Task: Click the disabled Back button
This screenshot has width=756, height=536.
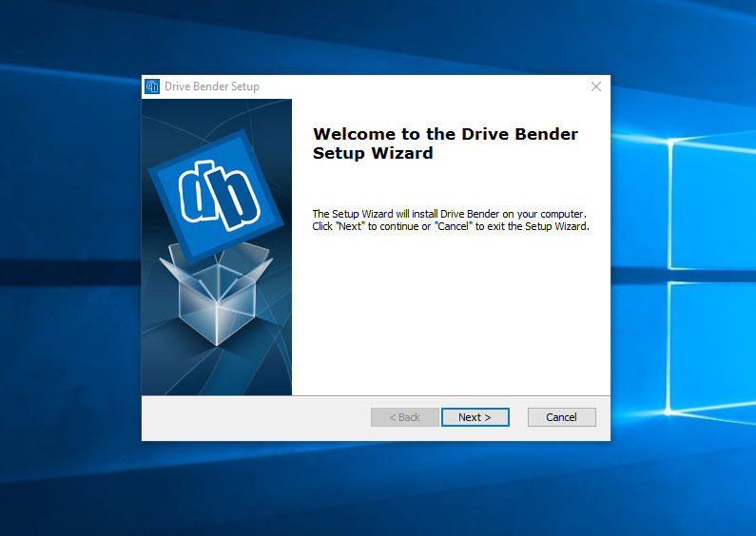Action: 404,417
